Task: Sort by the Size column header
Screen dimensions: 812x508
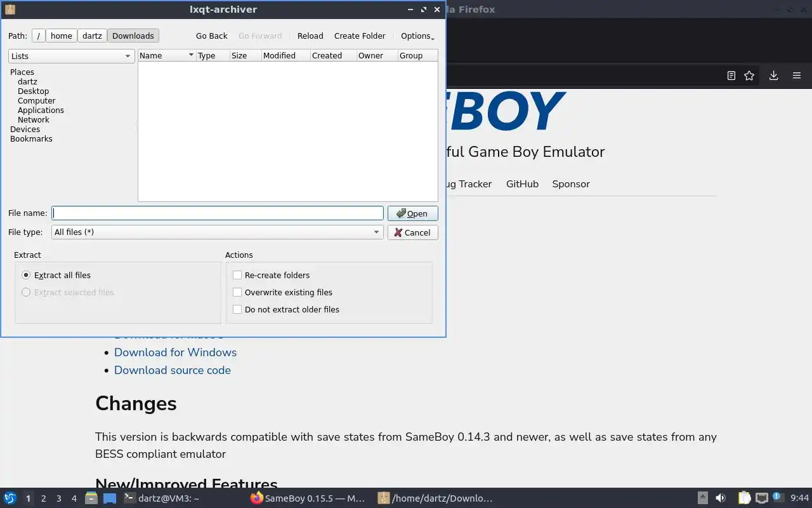Action: tap(246, 56)
